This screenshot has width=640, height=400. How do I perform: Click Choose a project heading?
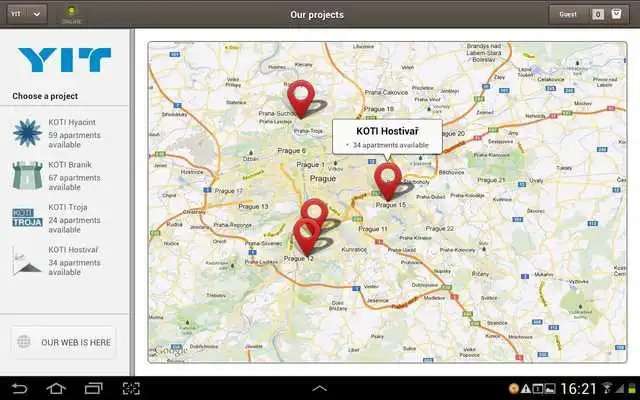[45, 96]
